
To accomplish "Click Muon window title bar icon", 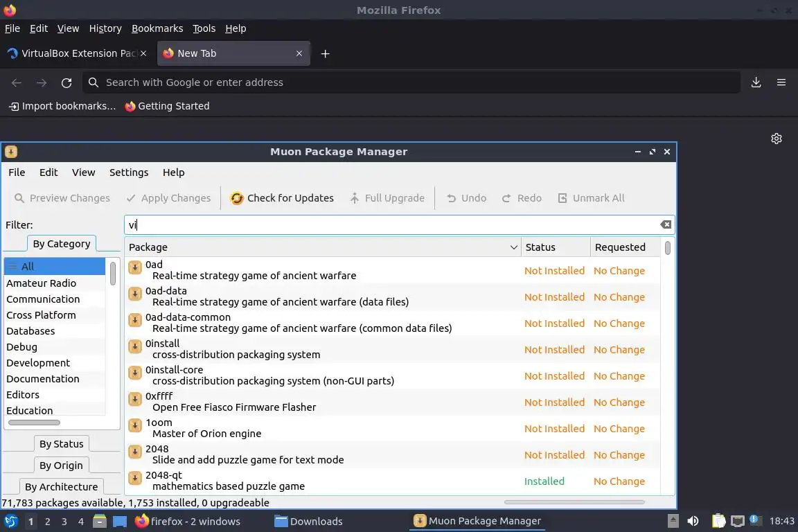I will coord(10,152).
